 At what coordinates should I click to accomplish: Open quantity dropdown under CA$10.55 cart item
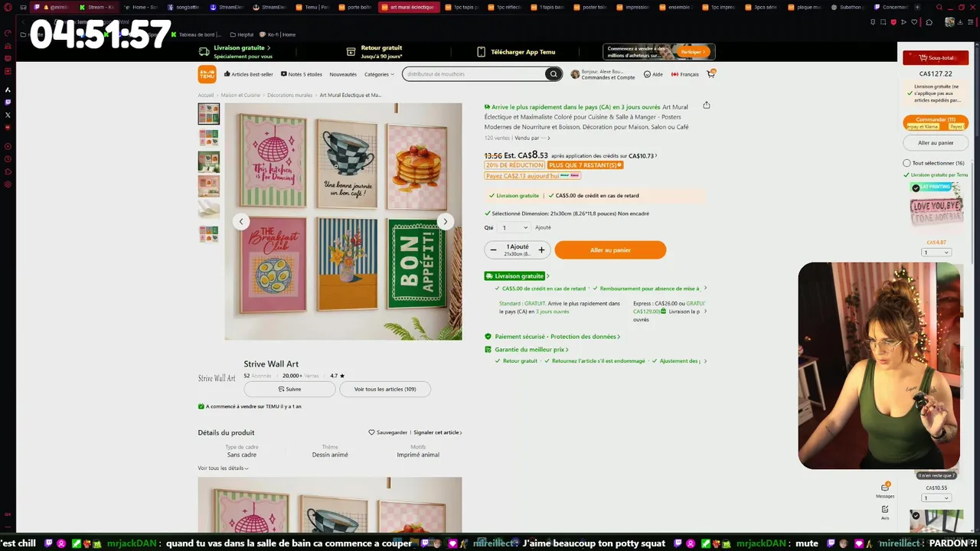[x=936, y=498]
